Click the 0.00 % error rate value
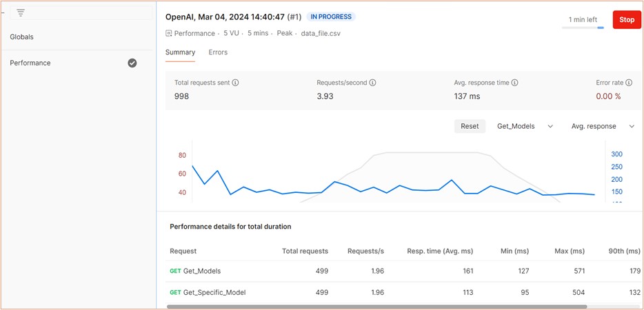This screenshot has width=644, height=310. click(608, 96)
